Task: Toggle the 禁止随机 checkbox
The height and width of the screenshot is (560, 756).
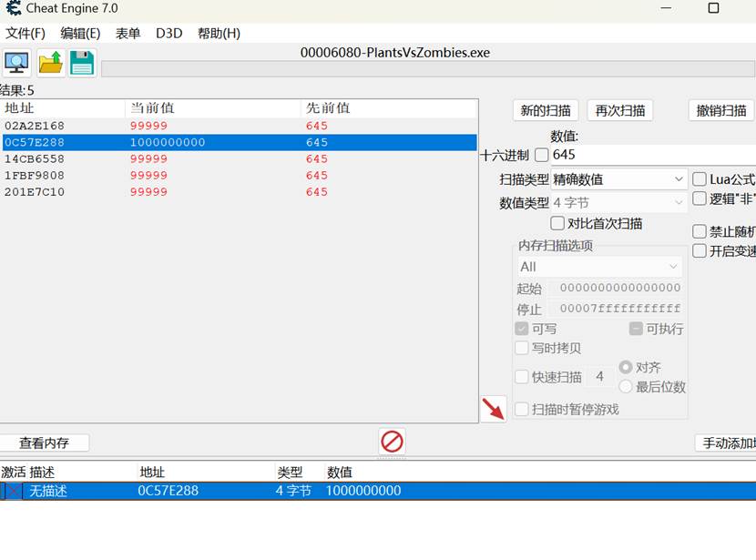Action: [x=700, y=231]
